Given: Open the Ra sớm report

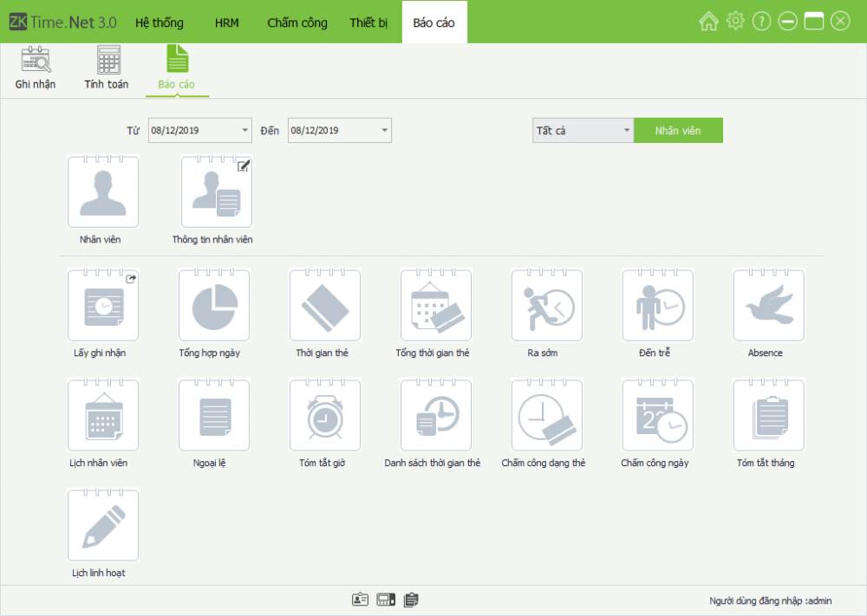Looking at the screenshot, I should [546, 305].
